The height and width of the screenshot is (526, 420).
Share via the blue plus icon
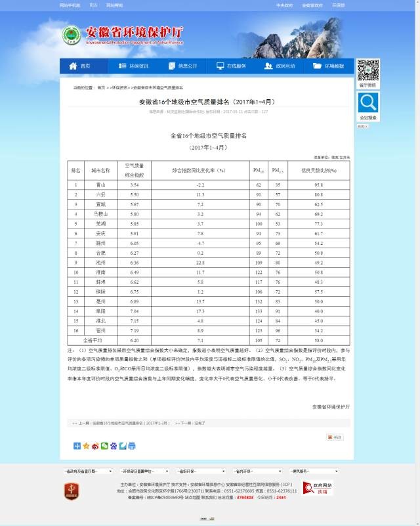point(77,446)
